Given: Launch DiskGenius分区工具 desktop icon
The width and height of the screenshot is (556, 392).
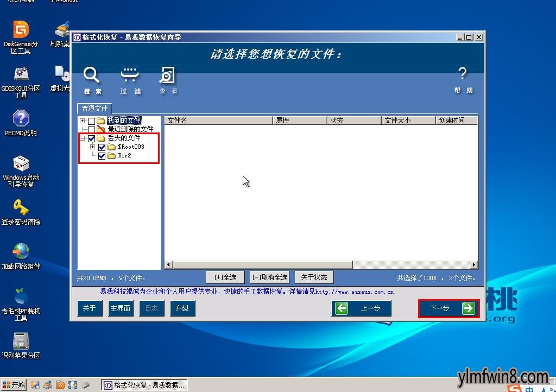Looking at the screenshot, I should point(21,37).
